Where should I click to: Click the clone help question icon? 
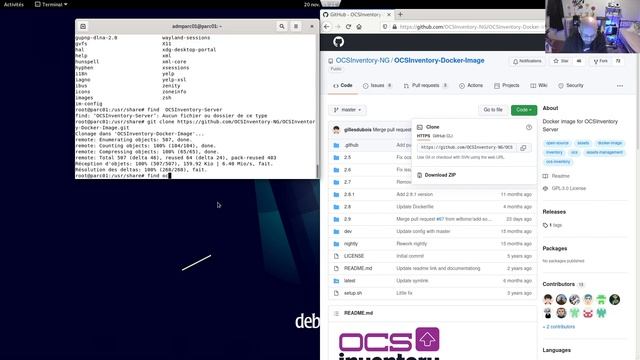click(529, 127)
